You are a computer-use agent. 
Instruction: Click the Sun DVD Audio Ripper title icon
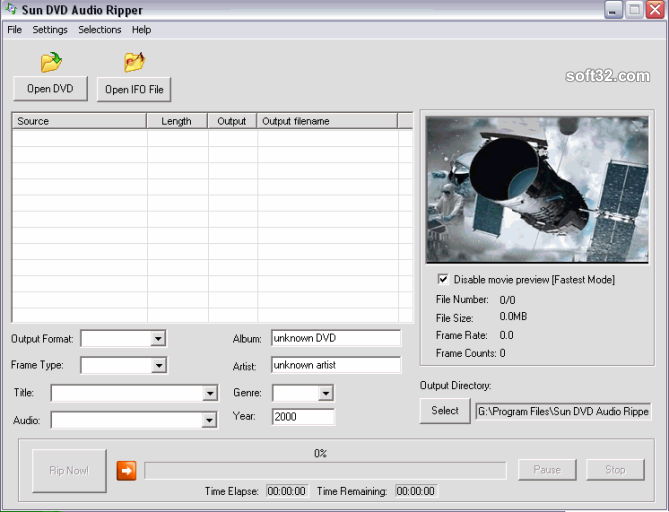[x=11, y=9]
